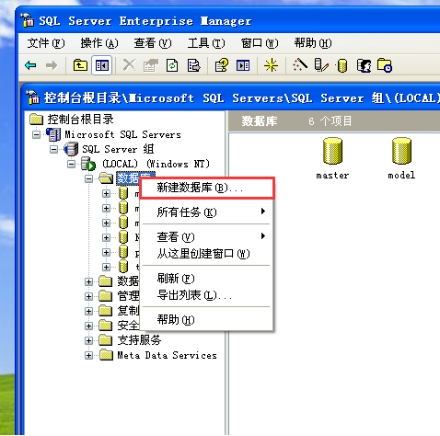Choose 导出列表(L)... in context menu

[x=207, y=295]
